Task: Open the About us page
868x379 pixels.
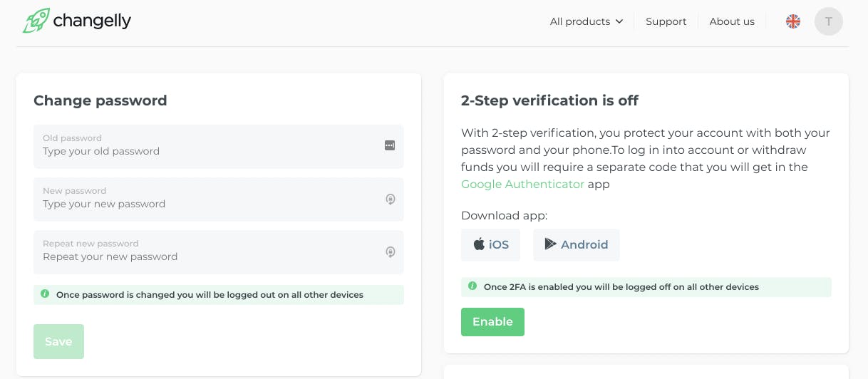Action: point(732,21)
